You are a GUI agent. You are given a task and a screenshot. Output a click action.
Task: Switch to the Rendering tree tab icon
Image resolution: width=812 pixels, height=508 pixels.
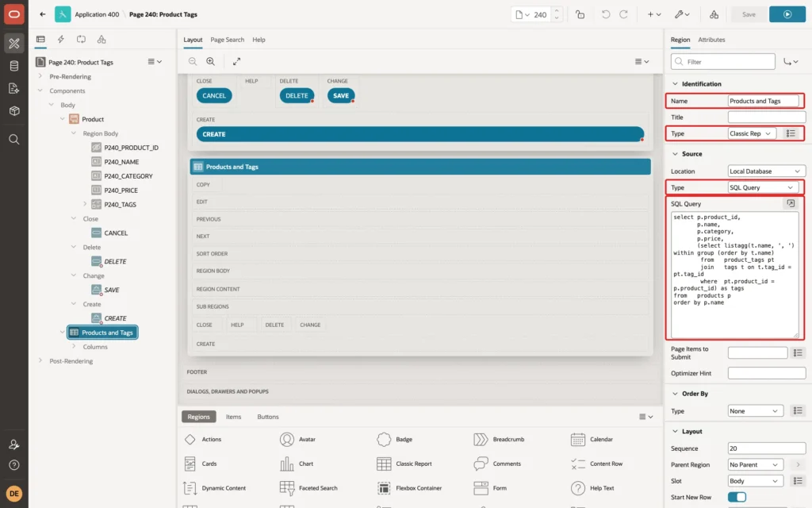[x=40, y=40]
